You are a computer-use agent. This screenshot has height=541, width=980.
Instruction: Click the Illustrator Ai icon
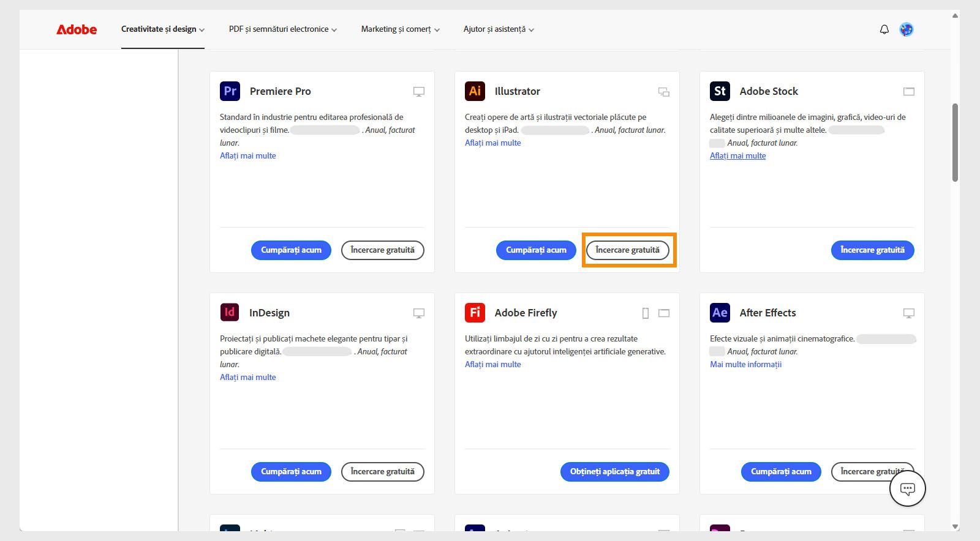[475, 91]
